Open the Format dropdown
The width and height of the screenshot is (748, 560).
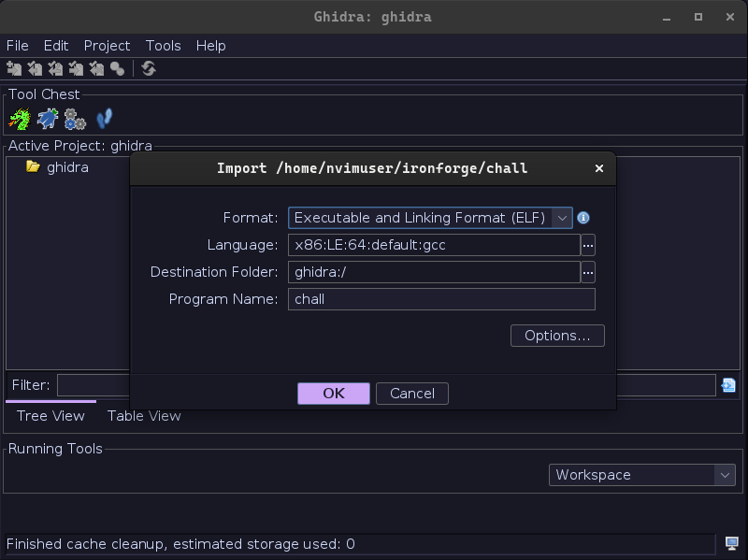pyautogui.click(x=562, y=218)
